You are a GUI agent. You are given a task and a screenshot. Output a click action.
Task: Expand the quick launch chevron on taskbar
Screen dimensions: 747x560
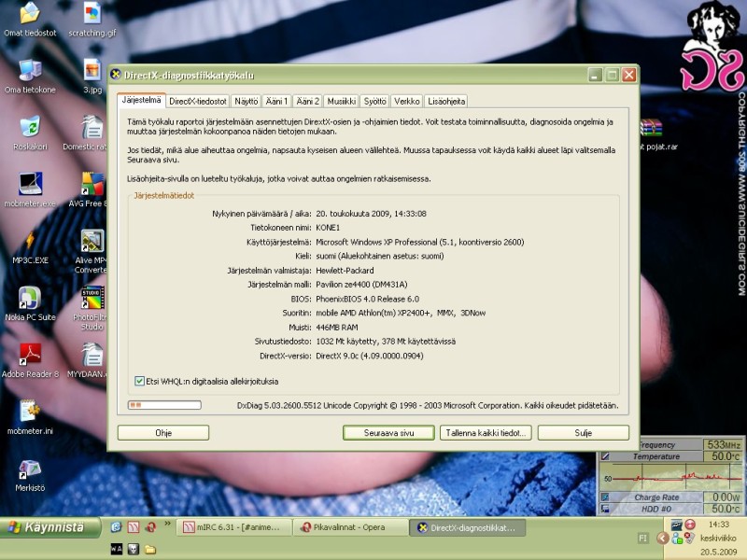[167, 524]
